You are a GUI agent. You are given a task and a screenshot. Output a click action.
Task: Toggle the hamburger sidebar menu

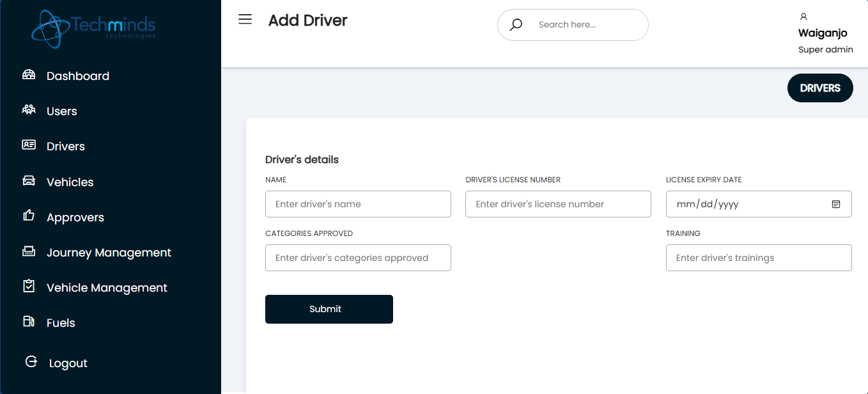coord(245,19)
